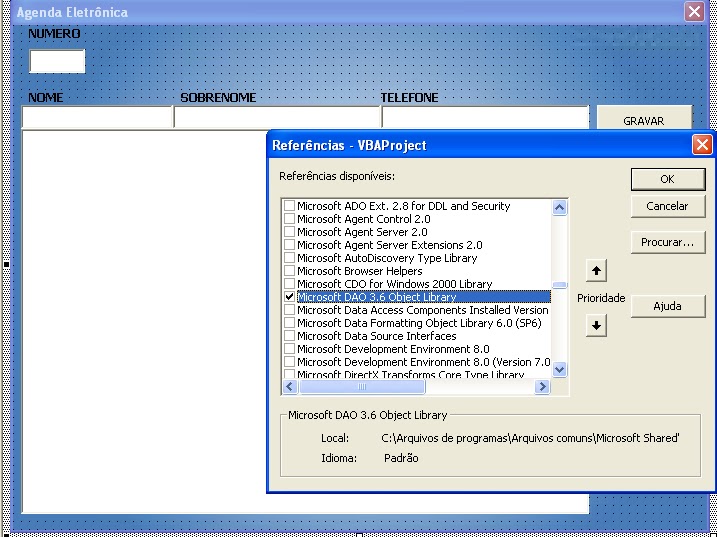The width and height of the screenshot is (717, 537).
Task: Check Microsoft CDO for Windows 2000 Library
Action: (289, 284)
